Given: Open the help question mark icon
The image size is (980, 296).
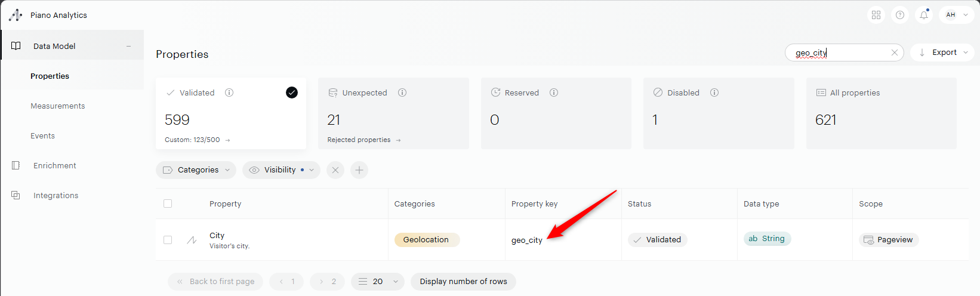Looking at the screenshot, I should click(900, 15).
